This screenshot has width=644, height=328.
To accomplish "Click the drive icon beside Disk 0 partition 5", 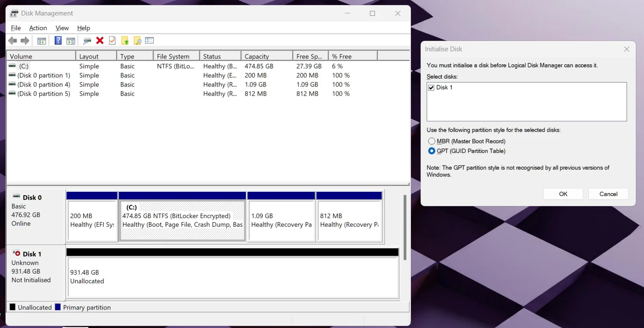I will tap(12, 94).
